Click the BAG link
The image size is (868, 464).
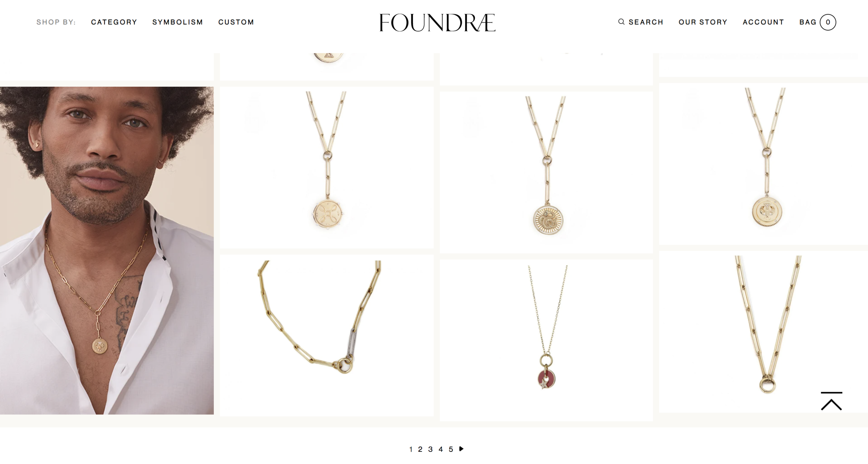point(808,22)
